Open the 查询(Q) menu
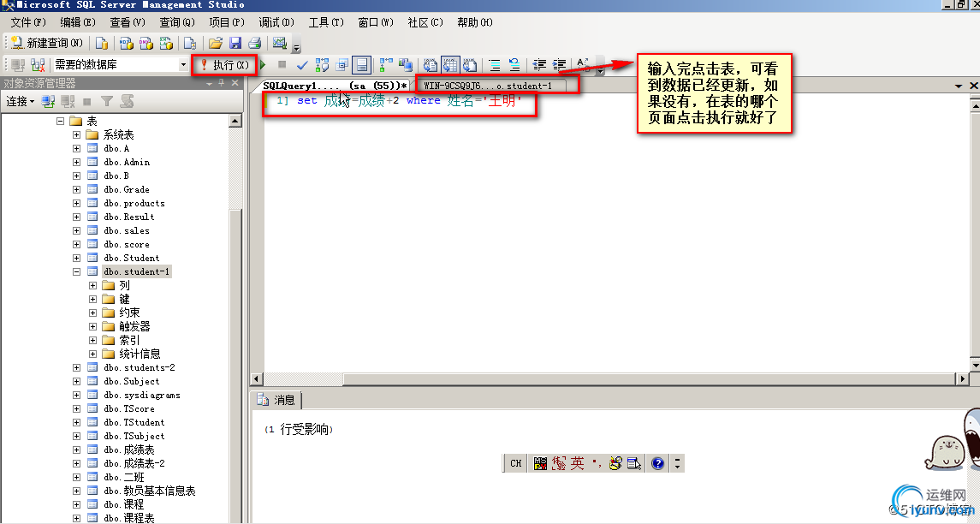 coord(177,22)
